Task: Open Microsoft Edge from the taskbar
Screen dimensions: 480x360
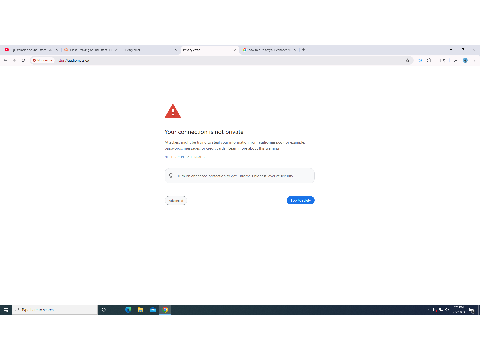Action: pos(128,310)
